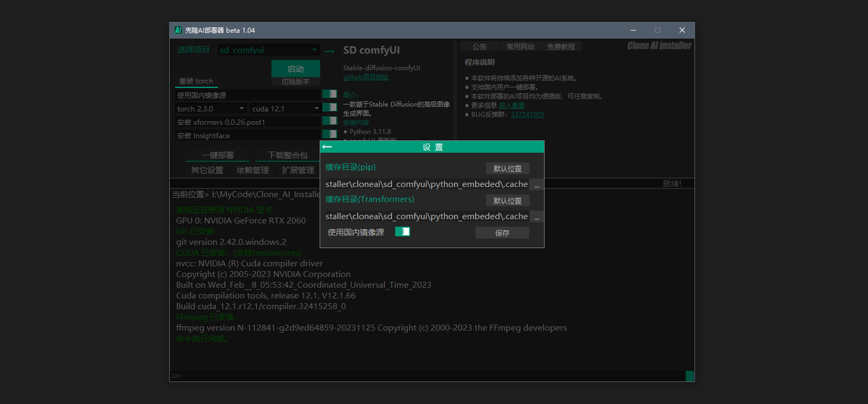868x404 pixels.
Task: Toggle 使用国内镜像源 in settings dialog
Action: (403, 231)
